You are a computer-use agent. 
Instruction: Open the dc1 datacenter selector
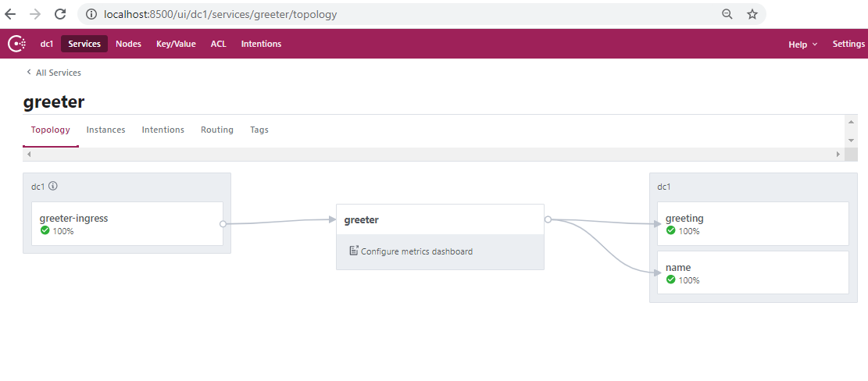47,44
